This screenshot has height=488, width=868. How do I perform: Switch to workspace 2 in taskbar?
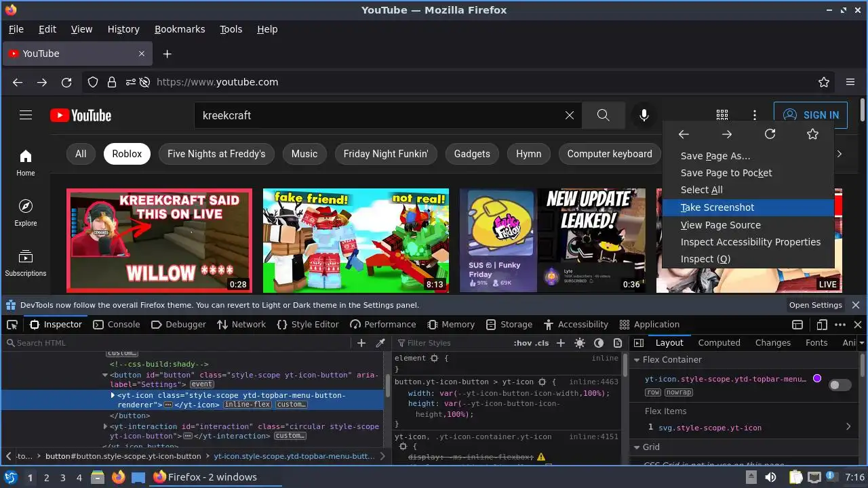pyautogui.click(x=47, y=478)
